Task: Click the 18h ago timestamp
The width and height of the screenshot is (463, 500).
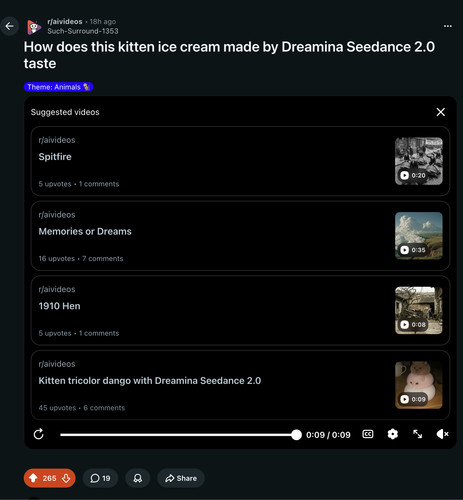Action: tap(103, 22)
